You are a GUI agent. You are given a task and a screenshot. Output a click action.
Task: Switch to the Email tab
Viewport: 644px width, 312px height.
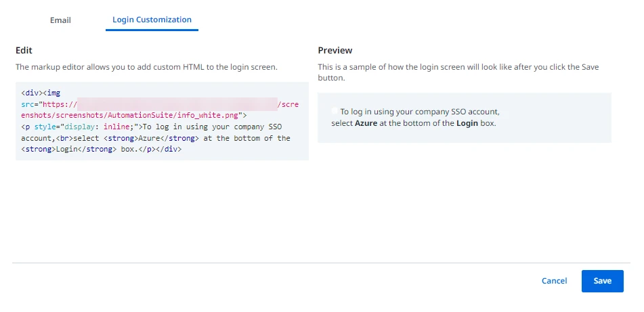point(60,20)
